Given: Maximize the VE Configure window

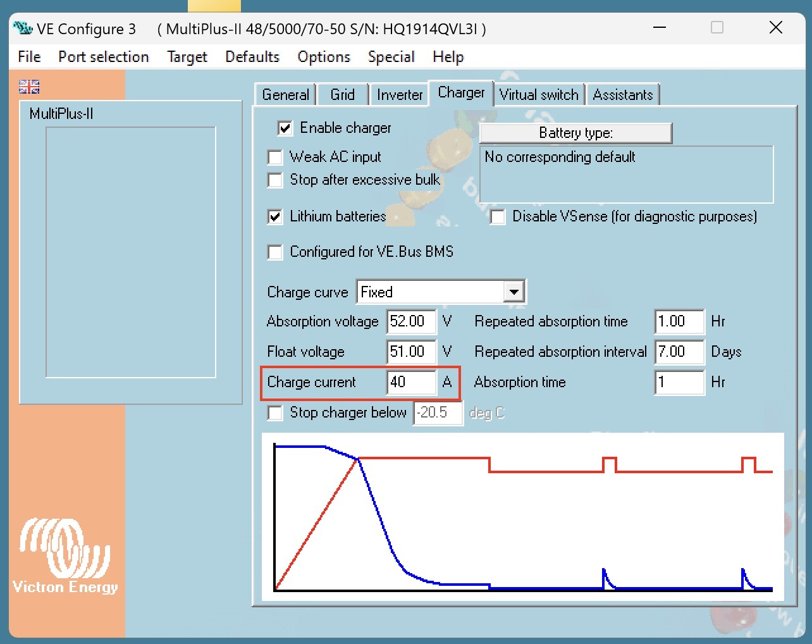Looking at the screenshot, I should click(717, 28).
